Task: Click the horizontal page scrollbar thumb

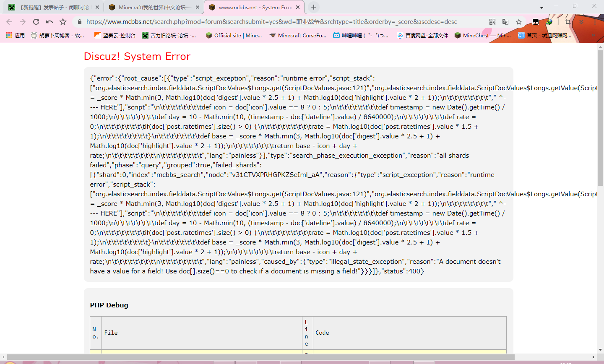Action: click(260, 357)
